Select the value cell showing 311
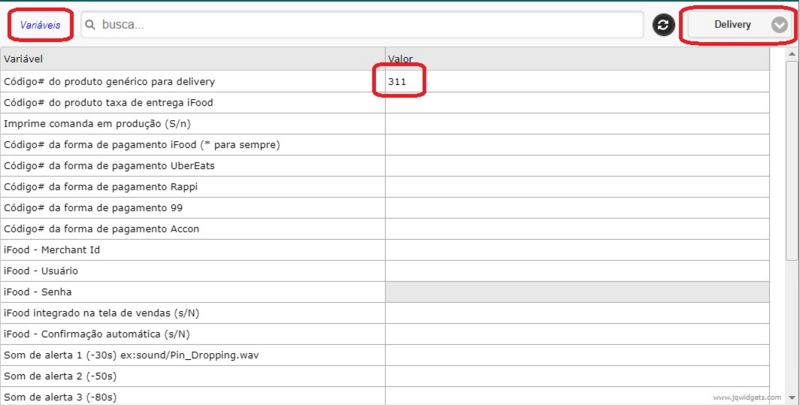Screen dimensions: 800x405 coord(577,81)
